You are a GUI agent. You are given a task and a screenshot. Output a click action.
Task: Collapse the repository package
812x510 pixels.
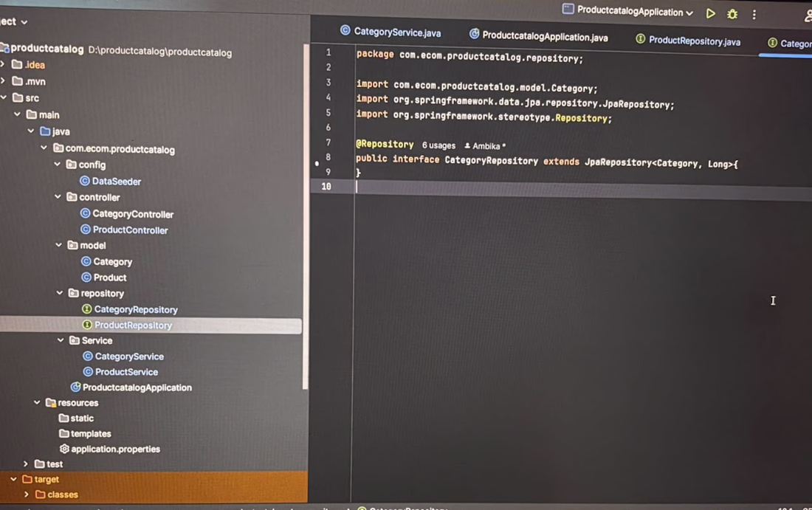tap(60, 292)
